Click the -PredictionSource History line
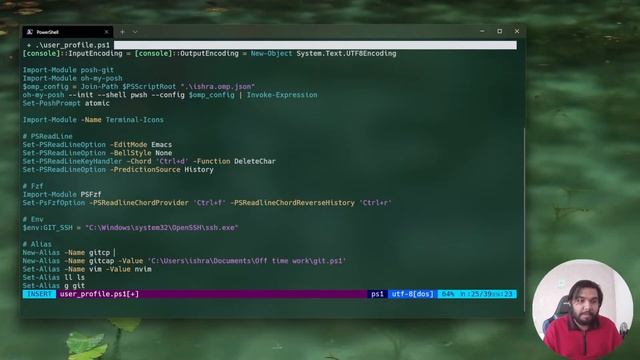Screen dimensions: 640x360 [118, 170]
